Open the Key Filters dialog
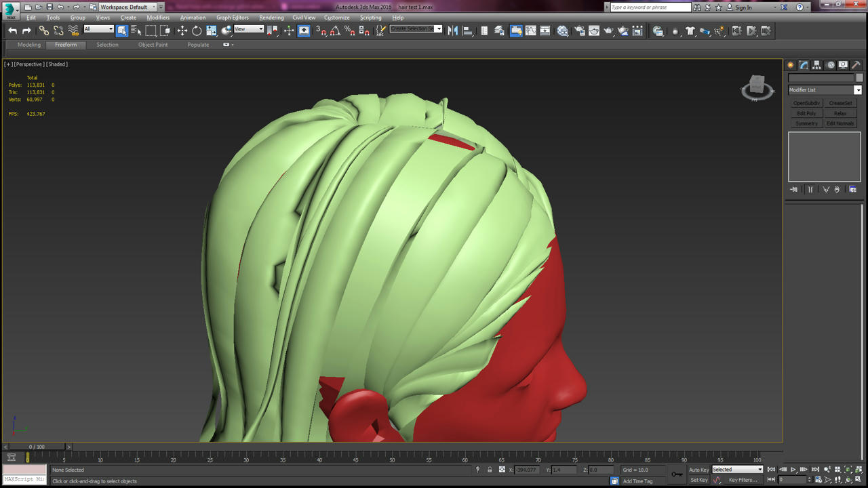 [x=743, y=480]
